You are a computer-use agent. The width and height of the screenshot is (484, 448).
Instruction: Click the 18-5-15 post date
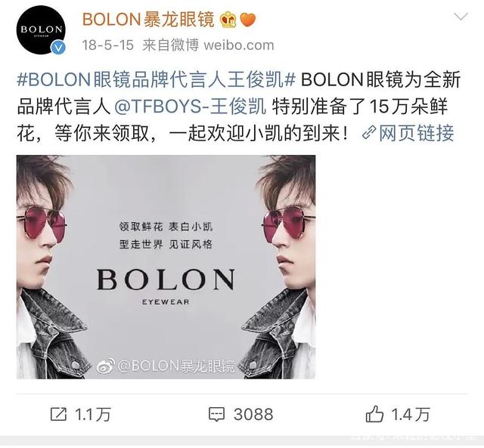(107, 45)
